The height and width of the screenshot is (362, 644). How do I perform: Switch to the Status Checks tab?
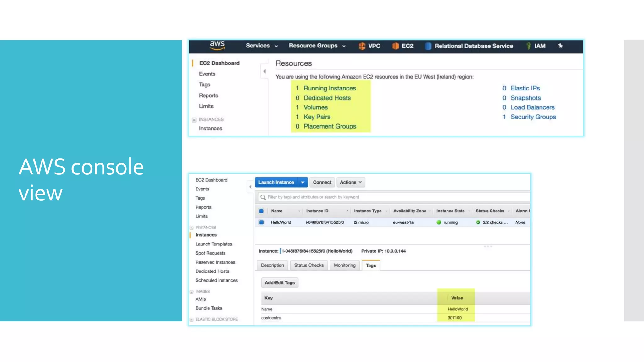(309, 266)
